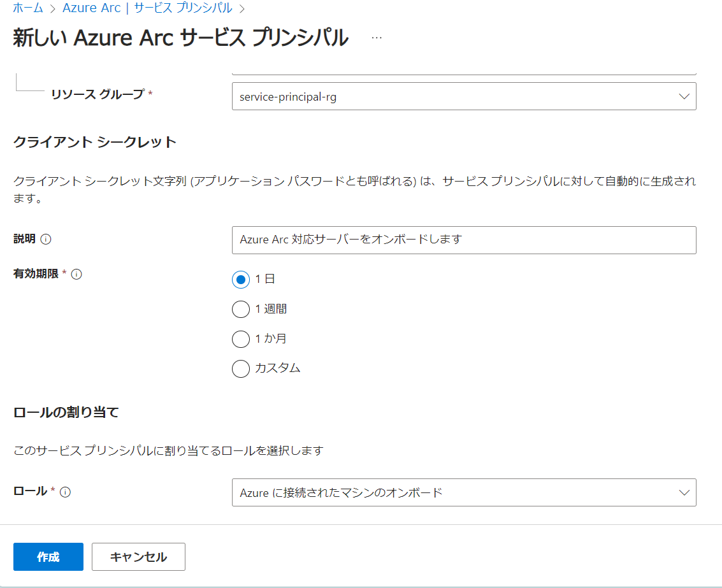The height and width of the screenshot is (588, 722).
Task: Choose the 1 か月 expiration option
Action: (x=241, y=339)
